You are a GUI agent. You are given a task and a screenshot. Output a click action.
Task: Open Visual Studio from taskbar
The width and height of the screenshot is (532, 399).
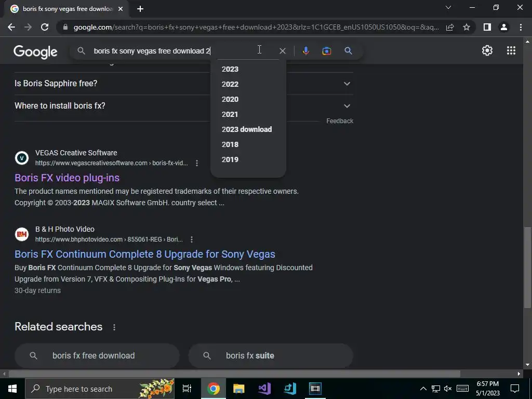tap(264, 389)
